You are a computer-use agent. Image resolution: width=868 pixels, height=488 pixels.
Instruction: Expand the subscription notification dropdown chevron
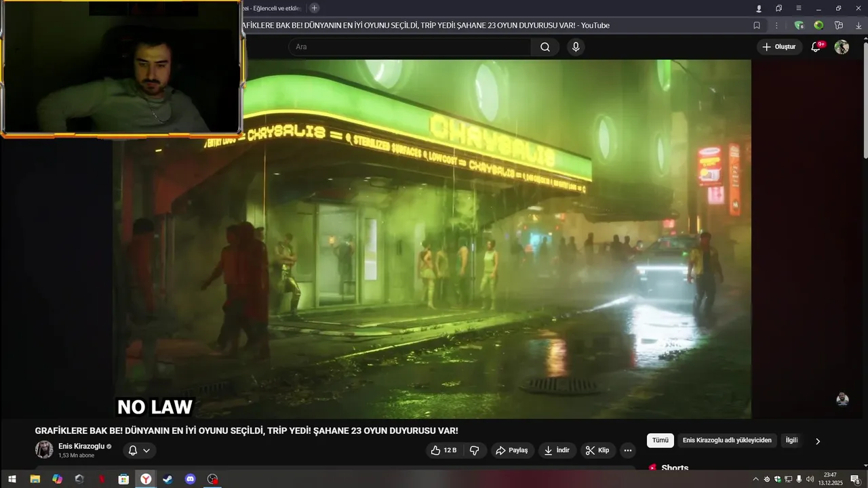(x=146, y=450)
